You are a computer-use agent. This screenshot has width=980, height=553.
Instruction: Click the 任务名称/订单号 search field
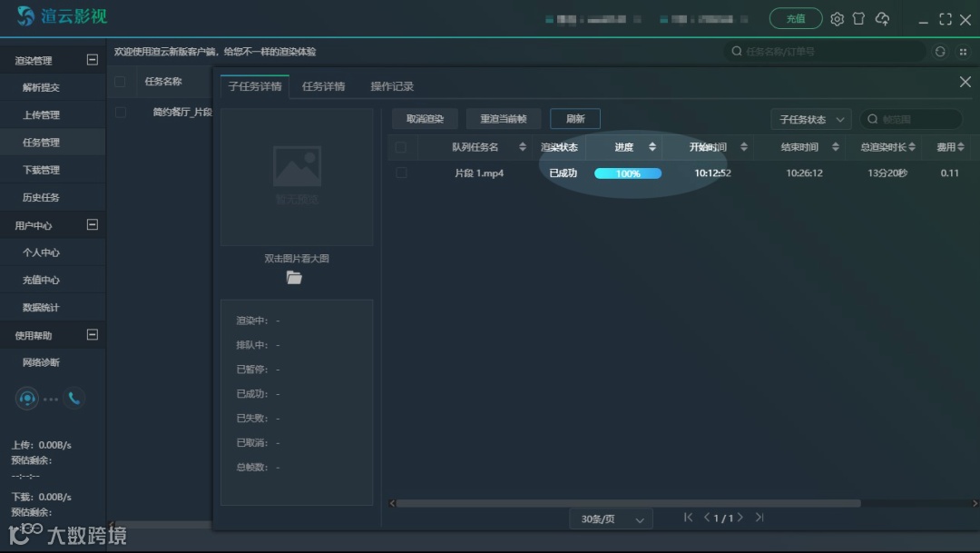(824, 51)
